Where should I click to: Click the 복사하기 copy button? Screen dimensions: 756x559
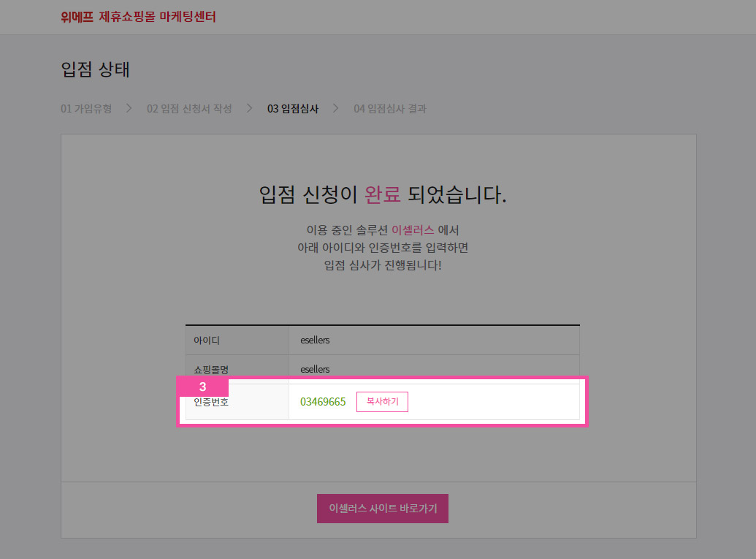(x=382, y=402)
